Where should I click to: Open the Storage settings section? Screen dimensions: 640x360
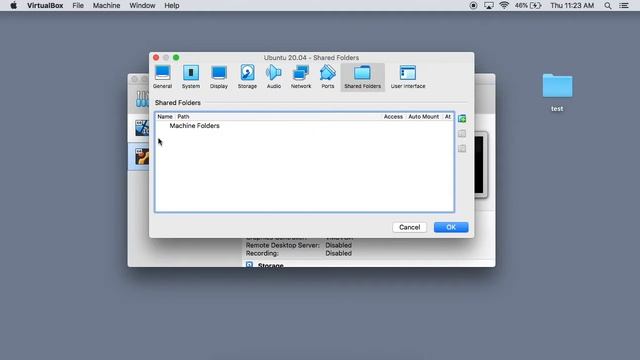tap(247, 77)
